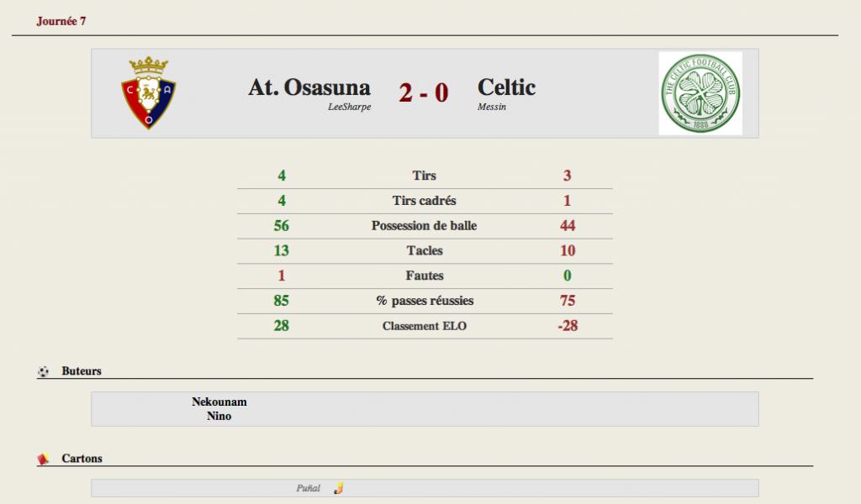Viewport: 861px width, 504px height.
Task: Click the Tirs cadrés stat label
Action: [424, 201]
